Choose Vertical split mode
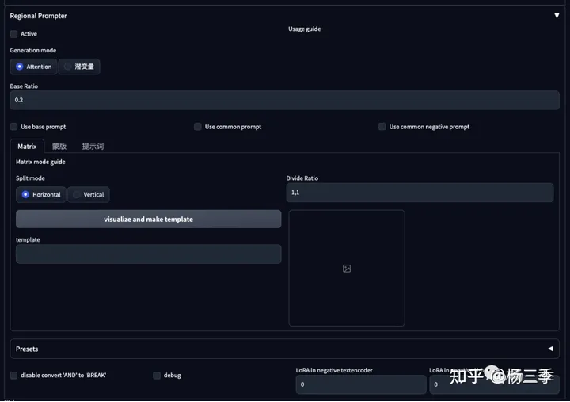This screenshot has width=570, height=402. [x=88, y=195]
